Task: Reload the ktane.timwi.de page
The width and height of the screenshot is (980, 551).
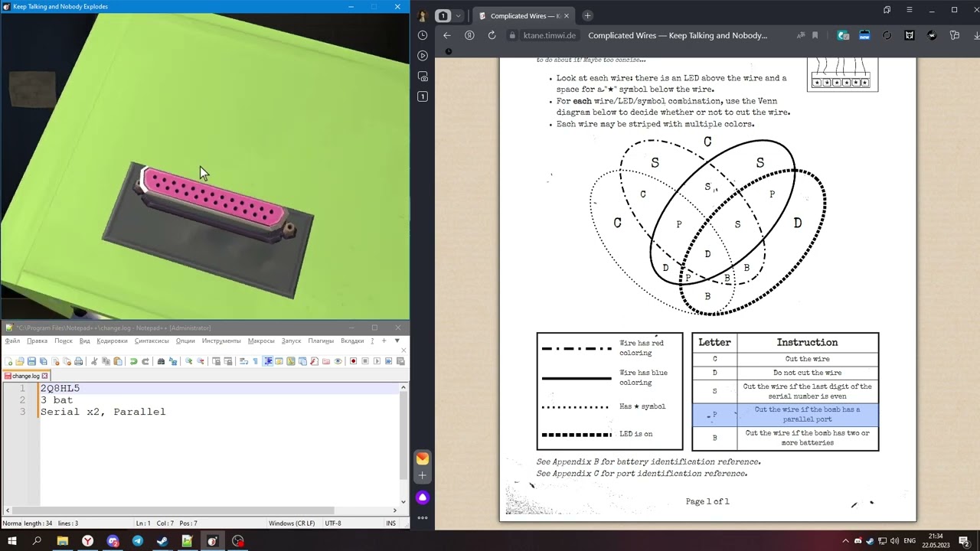Action: coord(492,35)
